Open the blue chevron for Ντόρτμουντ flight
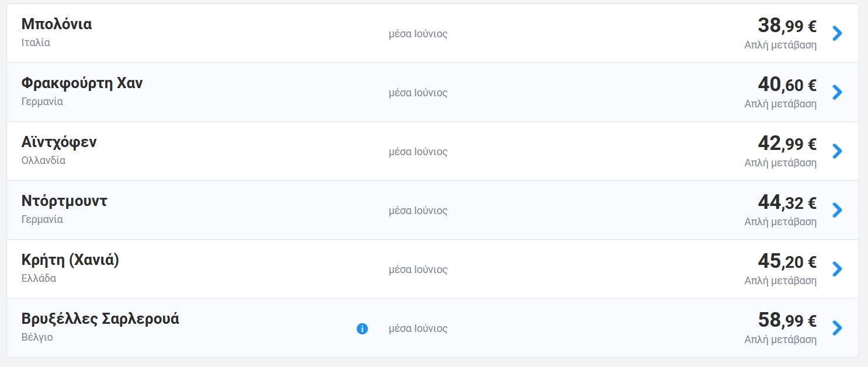Image resolution: width=868 pixels, height=367 pixels. [x=837, y=210]
